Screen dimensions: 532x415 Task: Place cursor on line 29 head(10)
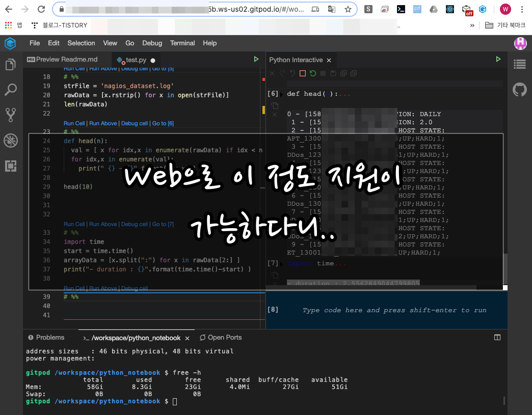(x=78, y=187)
